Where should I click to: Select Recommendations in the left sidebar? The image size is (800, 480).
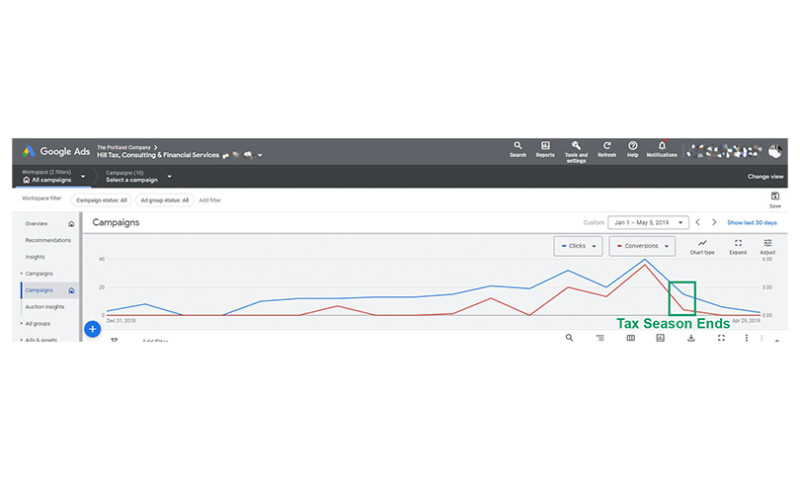coord(48,240)
